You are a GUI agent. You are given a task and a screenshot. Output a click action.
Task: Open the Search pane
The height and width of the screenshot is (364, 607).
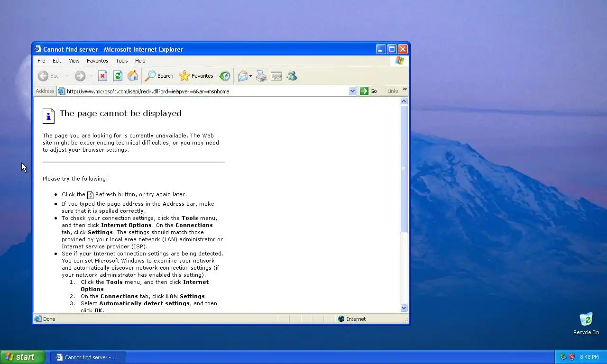[159, 76]
